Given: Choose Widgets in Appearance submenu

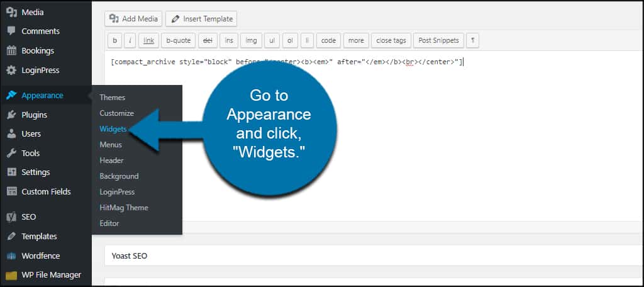Looking at the screenshot, I should pyautogui.click(x=113, y=128).
